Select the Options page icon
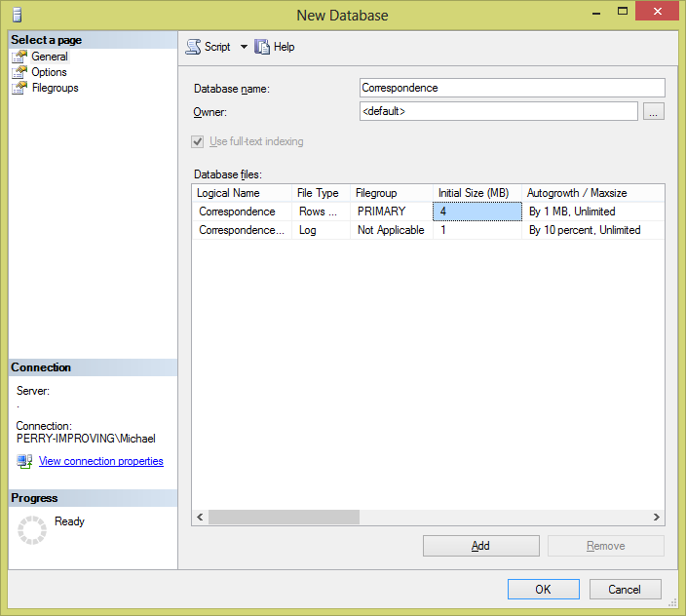686x616 pixels. (19, 72)
